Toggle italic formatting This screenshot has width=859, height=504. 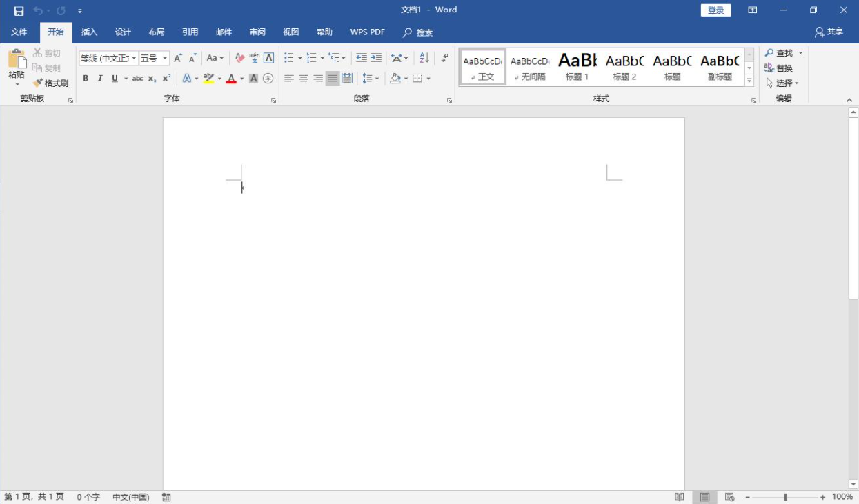[100, 79]
